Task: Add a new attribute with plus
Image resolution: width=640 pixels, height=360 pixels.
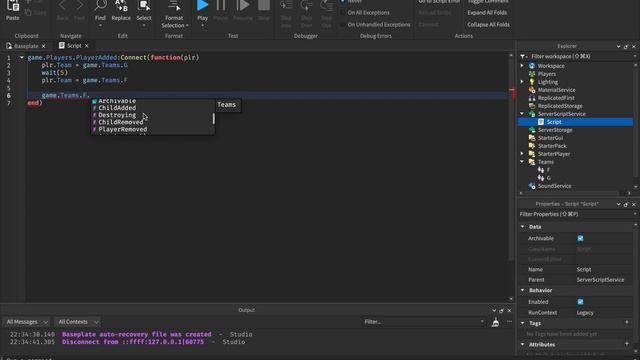Action: point(627,344)
